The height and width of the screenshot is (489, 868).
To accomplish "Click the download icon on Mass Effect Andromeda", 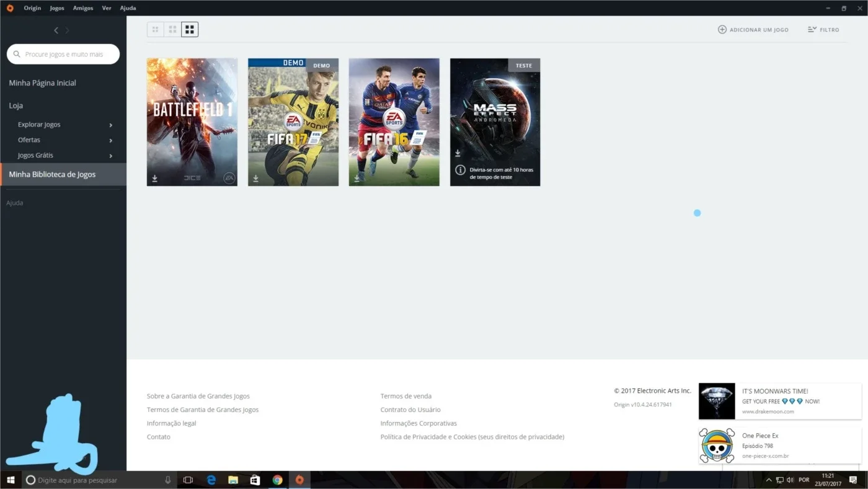I will click(x=458, y=153).
